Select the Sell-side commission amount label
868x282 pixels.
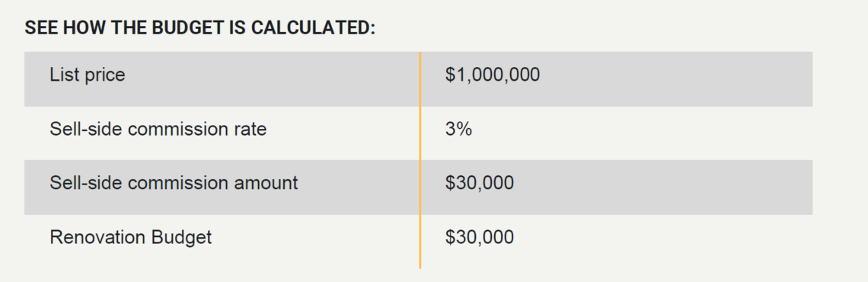pos(174,183)
